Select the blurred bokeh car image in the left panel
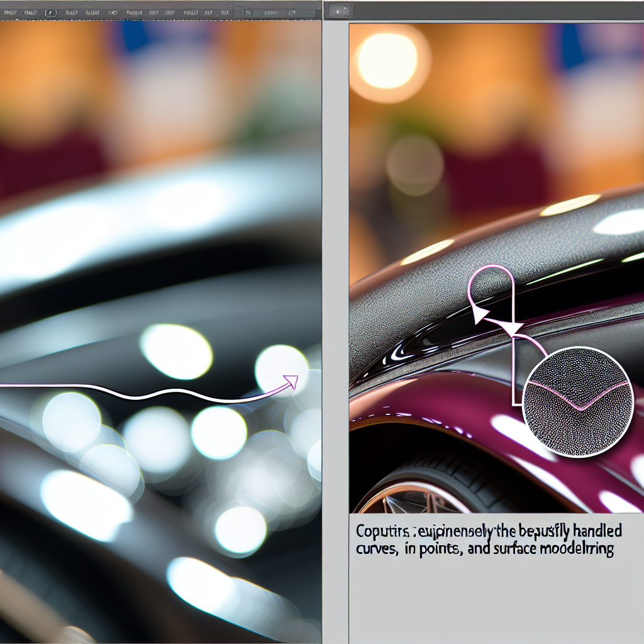Image resolution: width=644 pixels, height=644 pixels. [160, 332]
